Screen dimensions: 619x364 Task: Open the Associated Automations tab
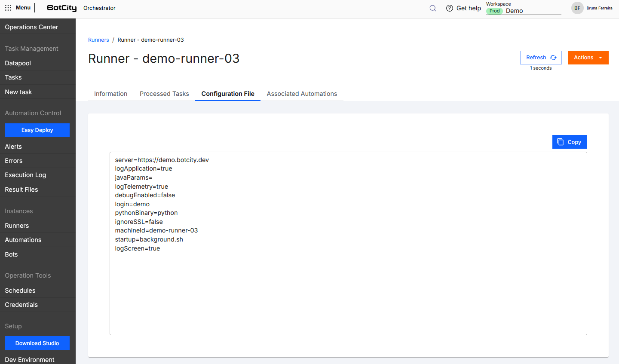tap(302, 94)
